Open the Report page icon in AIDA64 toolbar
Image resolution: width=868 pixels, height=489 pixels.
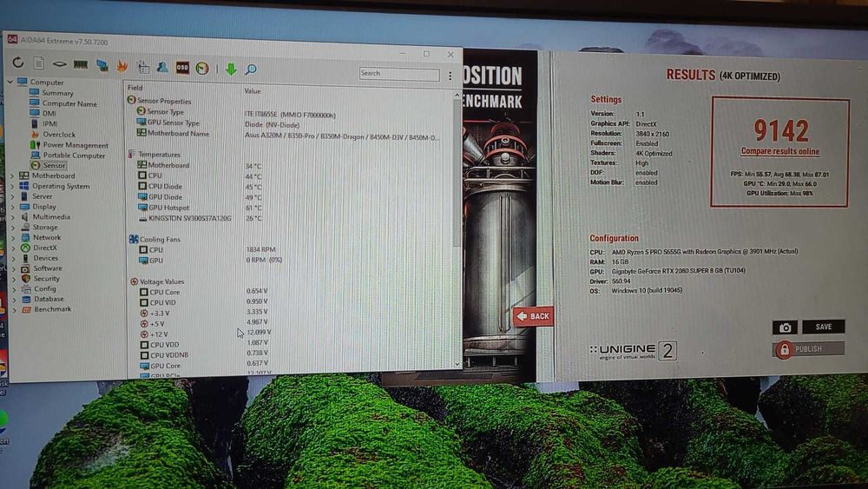[x=39, y=63]
